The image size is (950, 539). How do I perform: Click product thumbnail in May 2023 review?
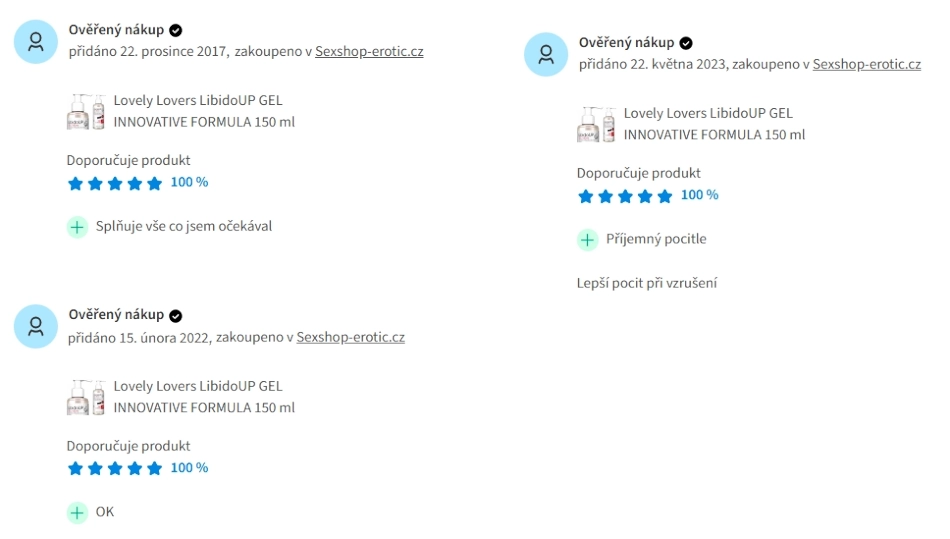click(x=596, y=124)
